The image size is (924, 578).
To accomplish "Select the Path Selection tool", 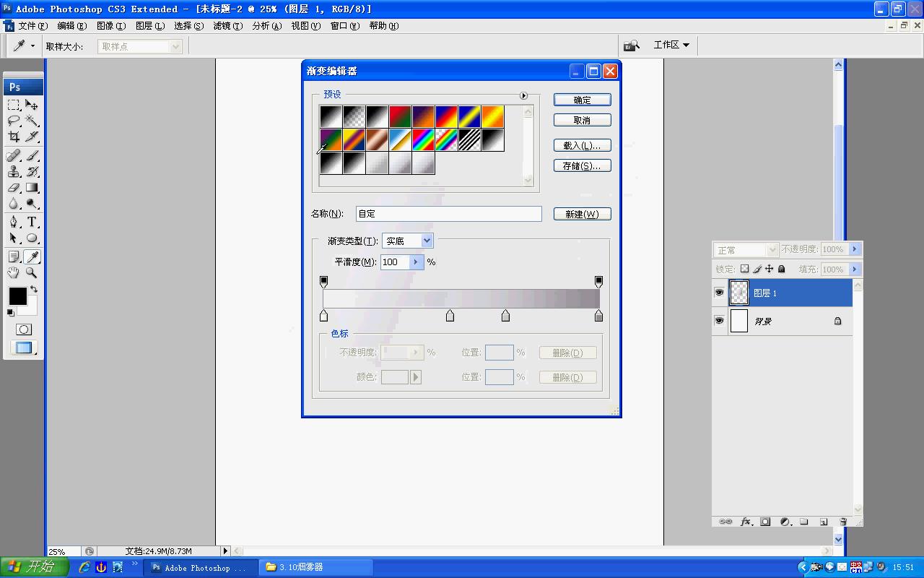I will click(x=14, y=238).
